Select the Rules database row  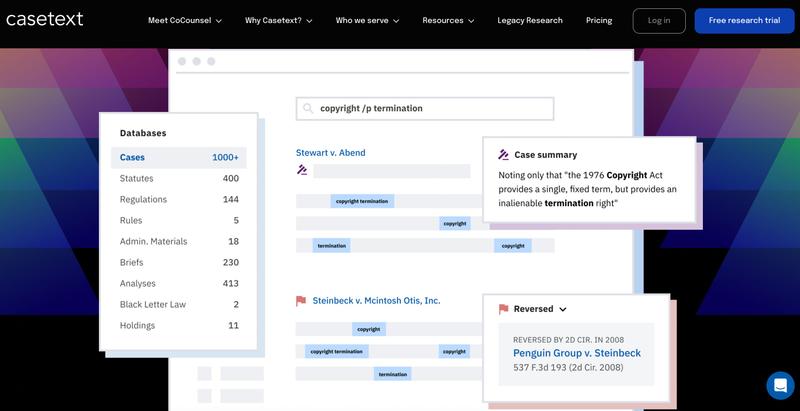(x=179, y=220)
